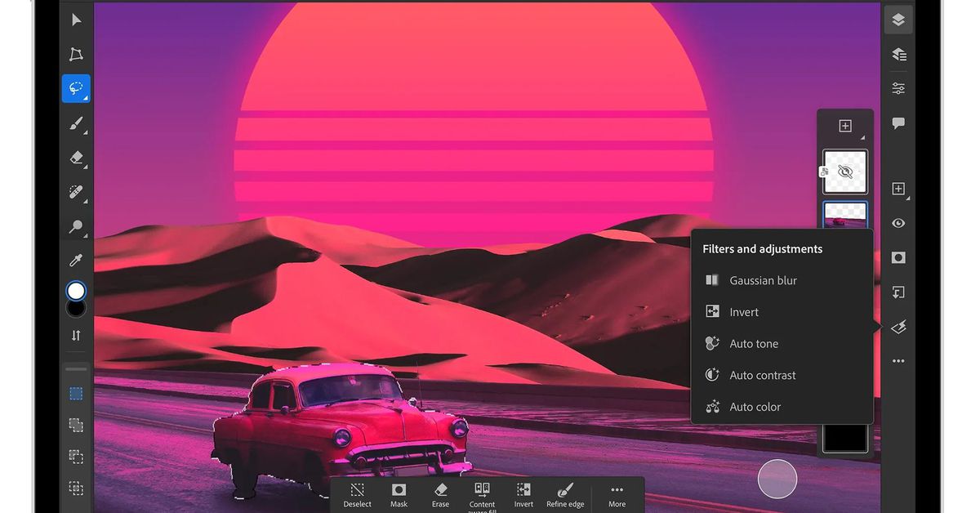Open the More menu in bottom toolbar
This screenshot has height=513, width=980.
coord(617,491)
